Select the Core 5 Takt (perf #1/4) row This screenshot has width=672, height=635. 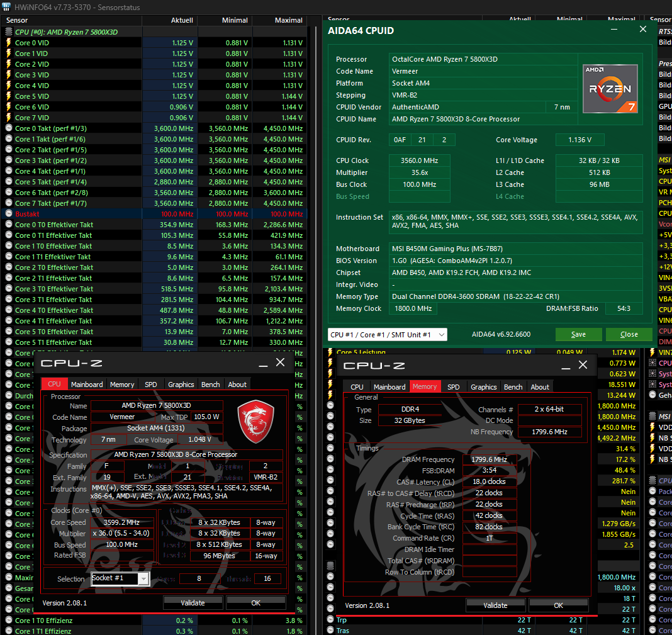click(x=154, y=182)
